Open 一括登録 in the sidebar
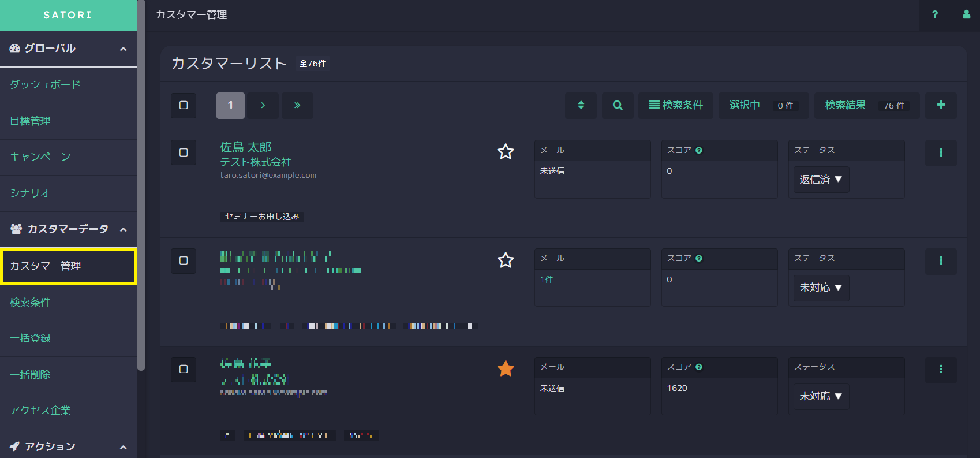 coord(30,338)
